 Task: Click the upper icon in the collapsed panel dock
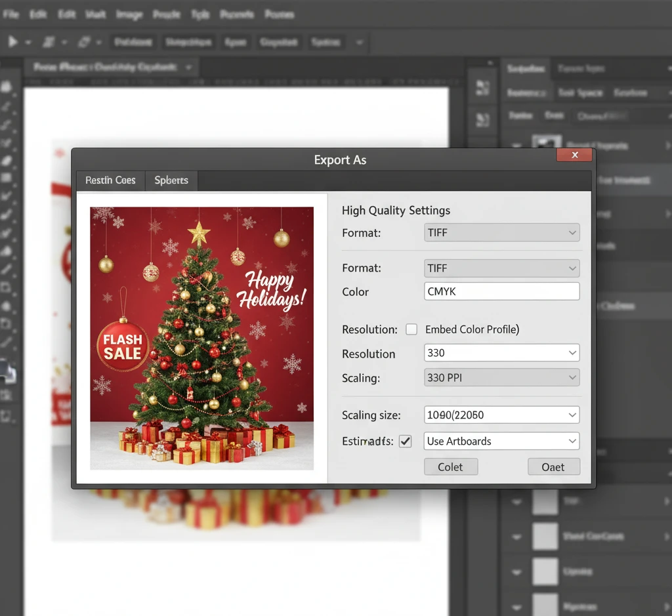[x=483, y=88]
